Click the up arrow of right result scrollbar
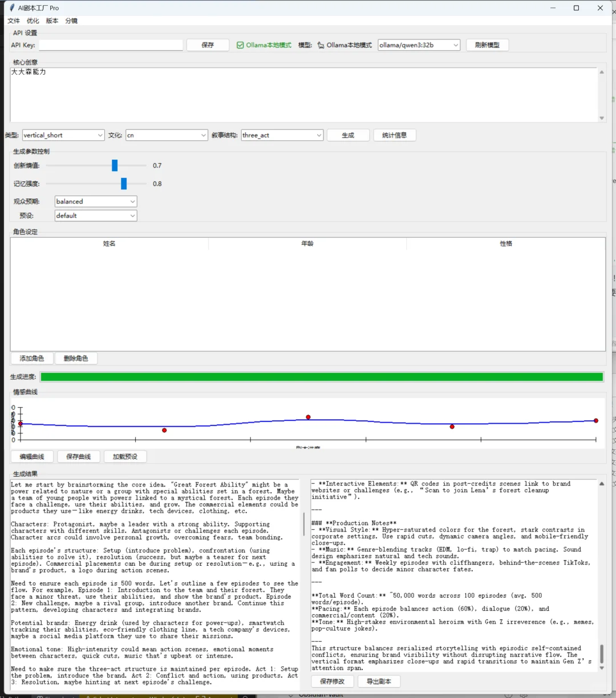This screenshot has height=698, width=616. (x=602, y=484)
